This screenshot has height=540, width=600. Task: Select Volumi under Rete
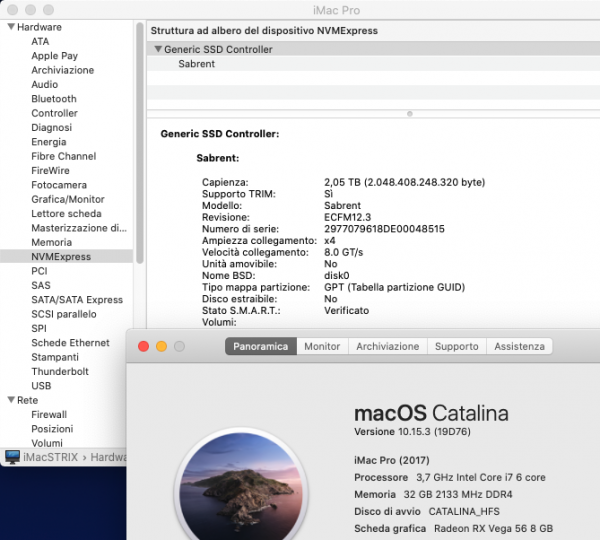(47, 443)
